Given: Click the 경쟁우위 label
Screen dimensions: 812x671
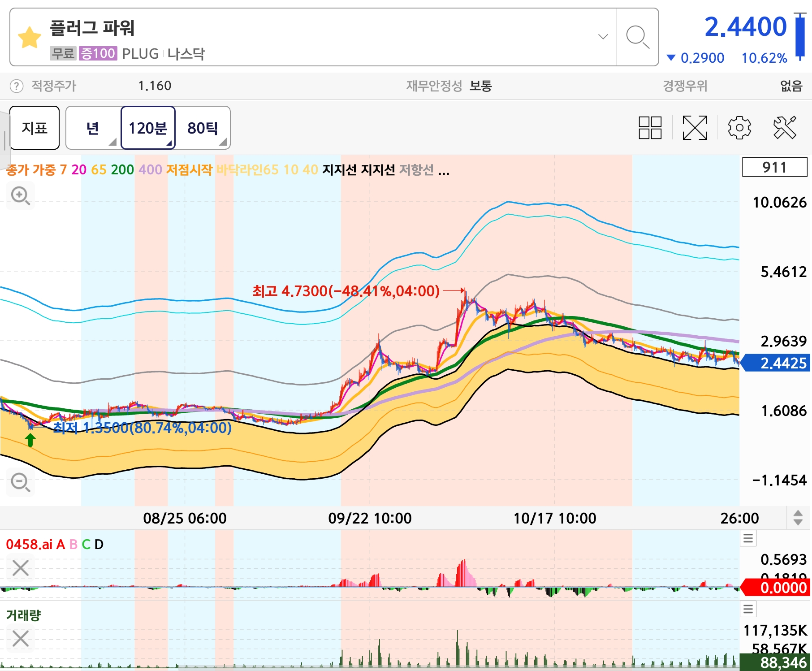Looking at the screenshot, I should coord(685,86).
